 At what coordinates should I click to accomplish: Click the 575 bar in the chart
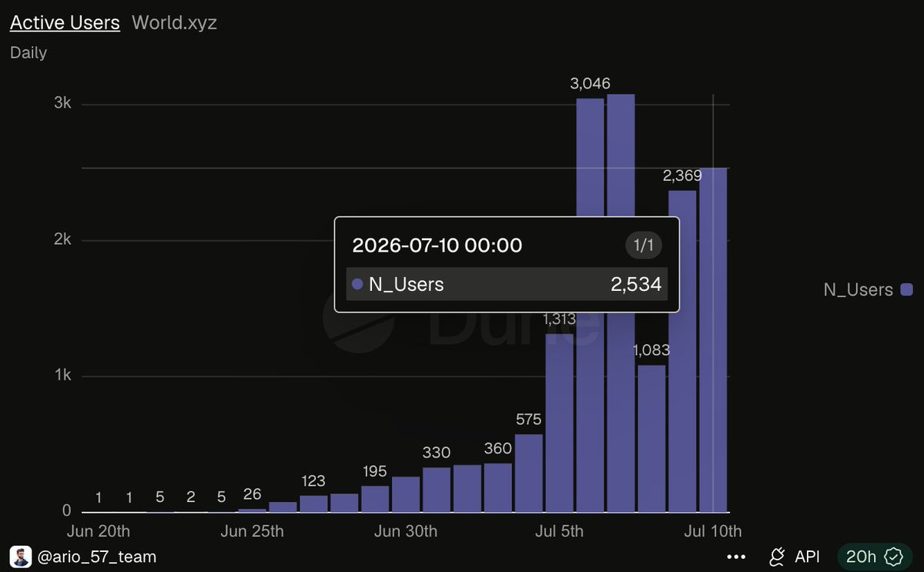click(x=529, y=473)
